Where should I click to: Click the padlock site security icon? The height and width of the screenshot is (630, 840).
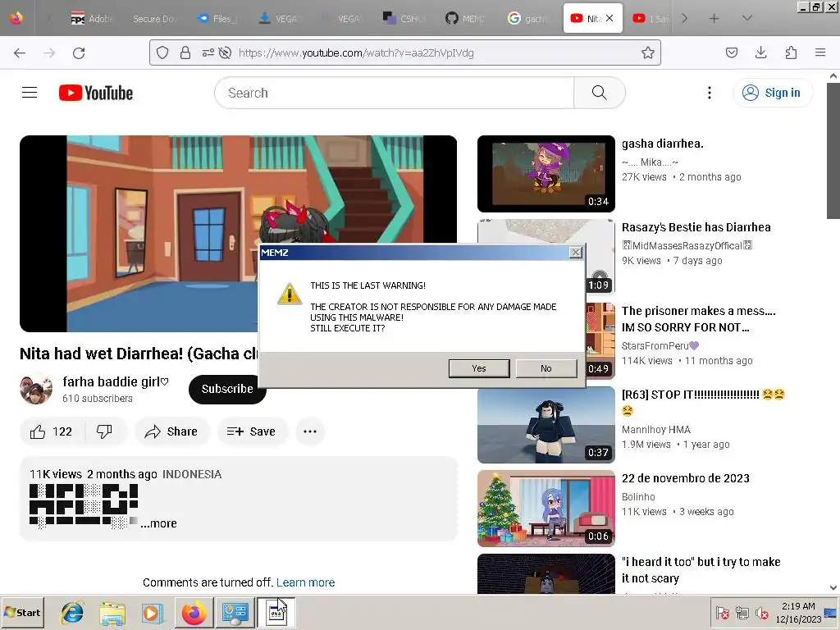click(185, 52)
